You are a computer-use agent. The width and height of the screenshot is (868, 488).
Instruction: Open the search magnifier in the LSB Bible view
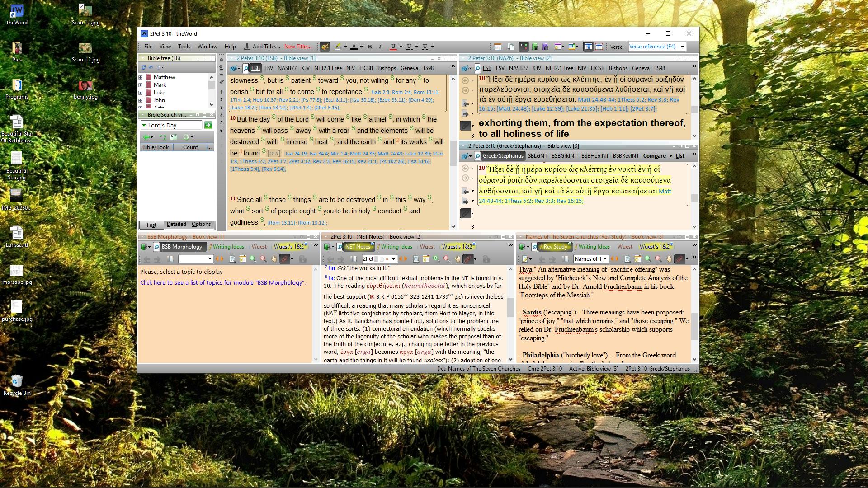coord(245,68)
